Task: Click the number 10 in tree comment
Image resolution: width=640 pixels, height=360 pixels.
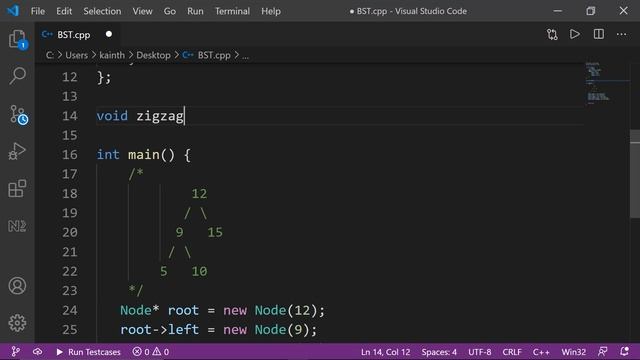Action: pyautogui.click(x=199, y=271)
